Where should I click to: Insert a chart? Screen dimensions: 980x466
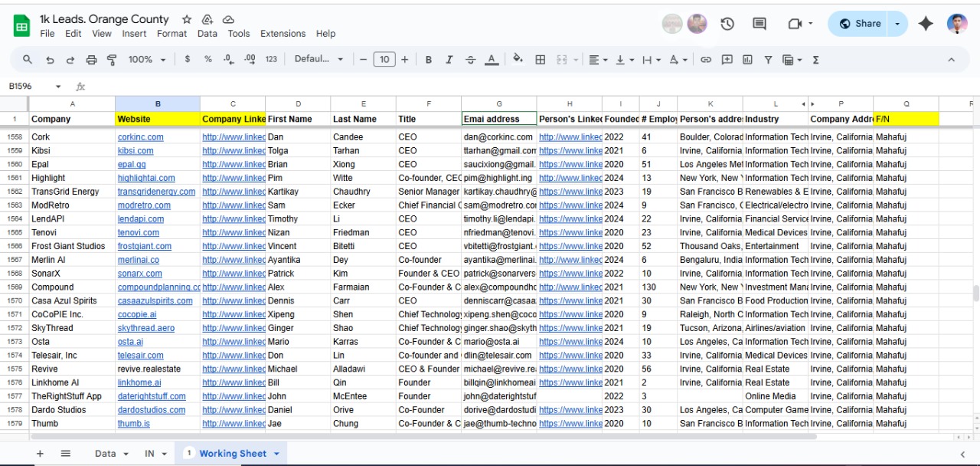pos(747,59)
